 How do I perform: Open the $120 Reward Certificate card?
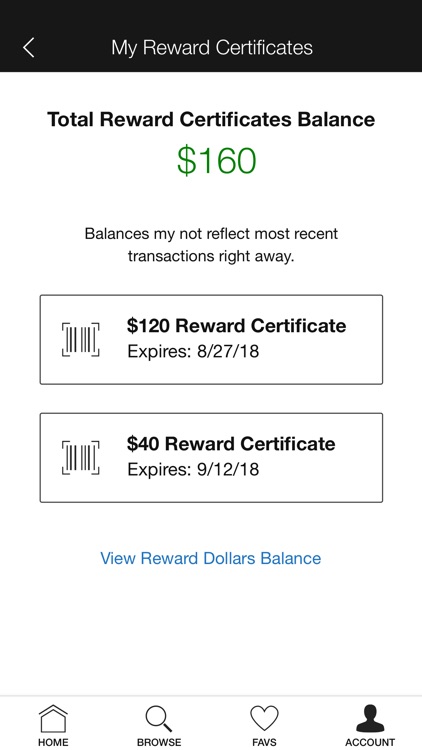click(x=211, y=340)
